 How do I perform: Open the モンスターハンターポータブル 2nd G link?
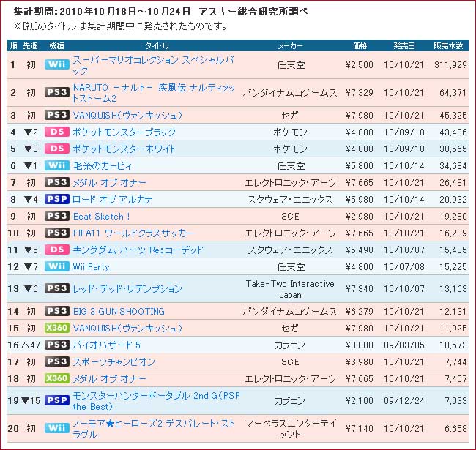click(x=156, y=401)
